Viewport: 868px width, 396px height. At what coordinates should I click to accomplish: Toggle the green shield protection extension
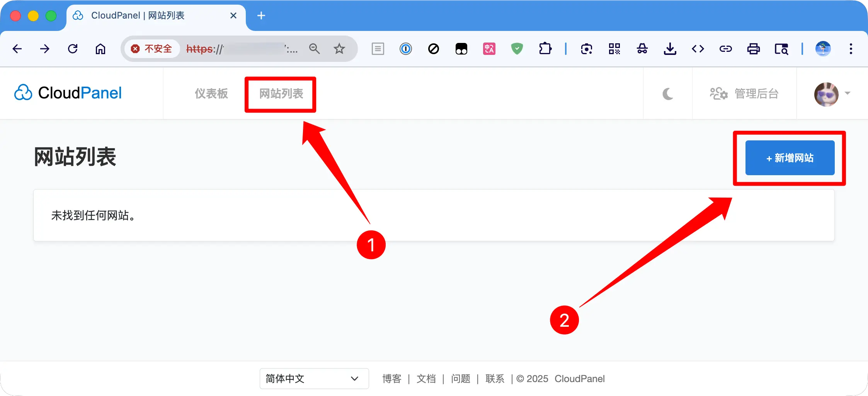point(517,49)
